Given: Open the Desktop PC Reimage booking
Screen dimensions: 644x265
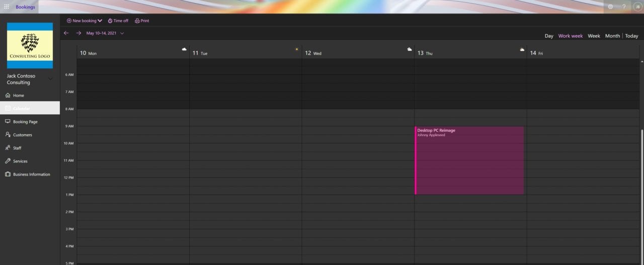Looking at the screenshot, I should (x=470, y=160).
